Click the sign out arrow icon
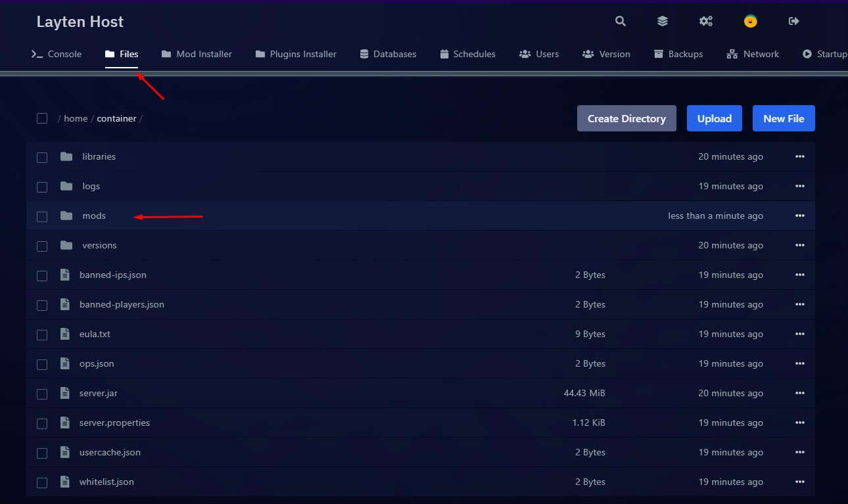Viewport: 848px width, 504px height. tap(793, 21)
